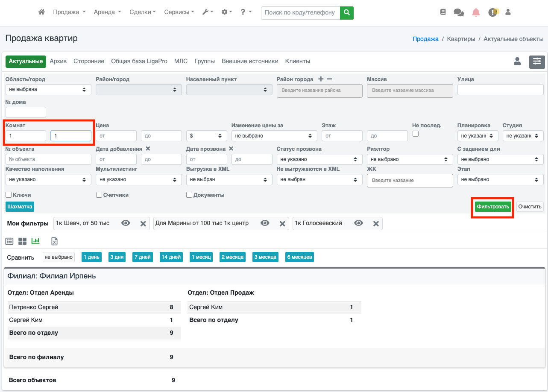
Task: Click the Улица input field
Action: point(500,90)
